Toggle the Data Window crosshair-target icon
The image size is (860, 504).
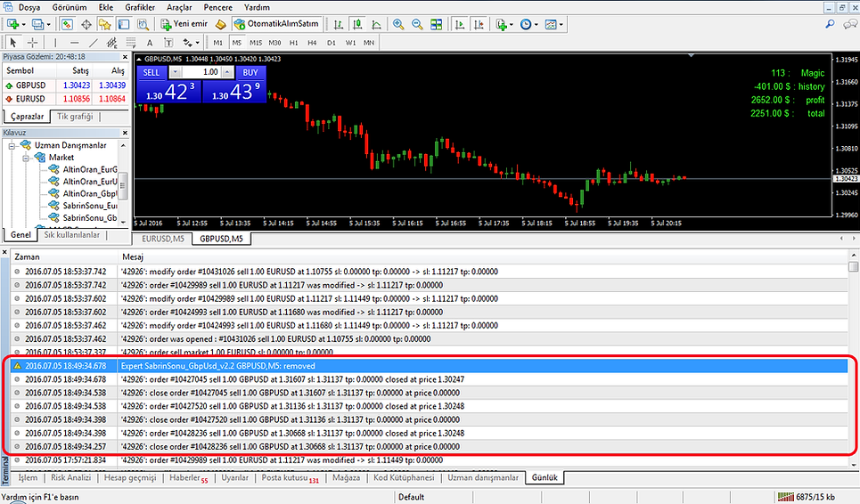point(86,24)
